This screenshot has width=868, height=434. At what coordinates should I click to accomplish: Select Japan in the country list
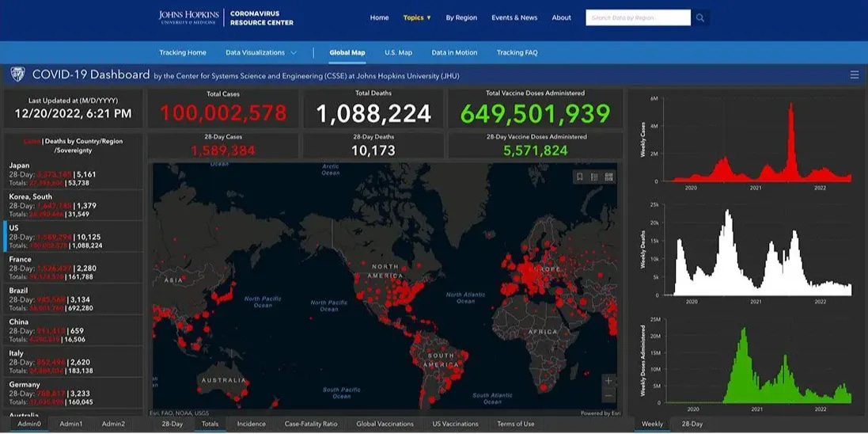(x=73, y=174)
